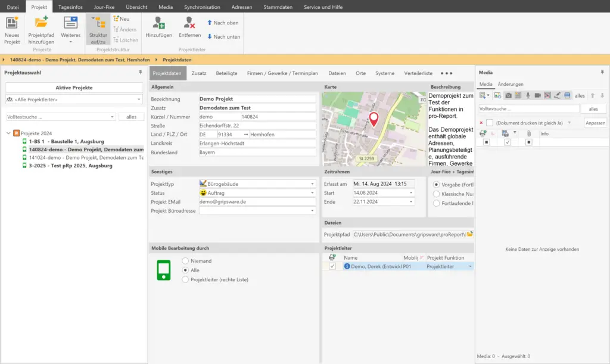The image size is (610, 364).
Task: Toggle the Dokument drucken filter checkbox
Action: click(490, 123)
